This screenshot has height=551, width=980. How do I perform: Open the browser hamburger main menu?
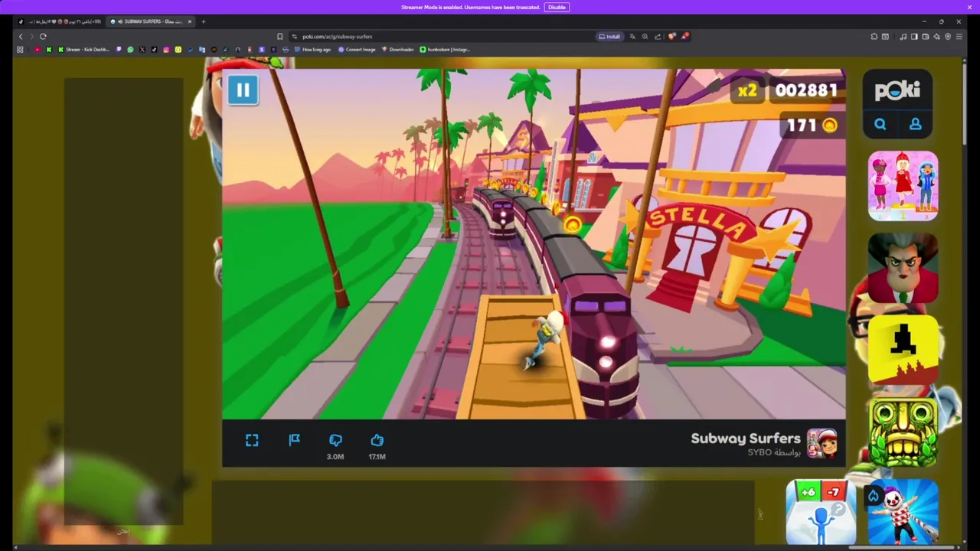959,36
